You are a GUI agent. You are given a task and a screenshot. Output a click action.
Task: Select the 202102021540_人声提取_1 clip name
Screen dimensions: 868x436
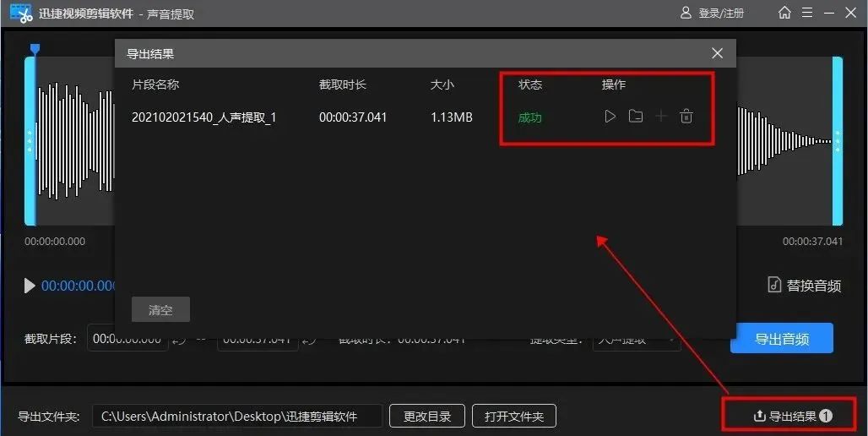[x=203, y=117]
